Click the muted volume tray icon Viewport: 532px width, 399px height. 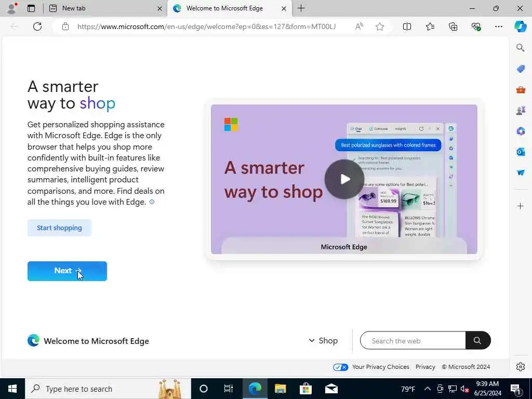point(464,389)
